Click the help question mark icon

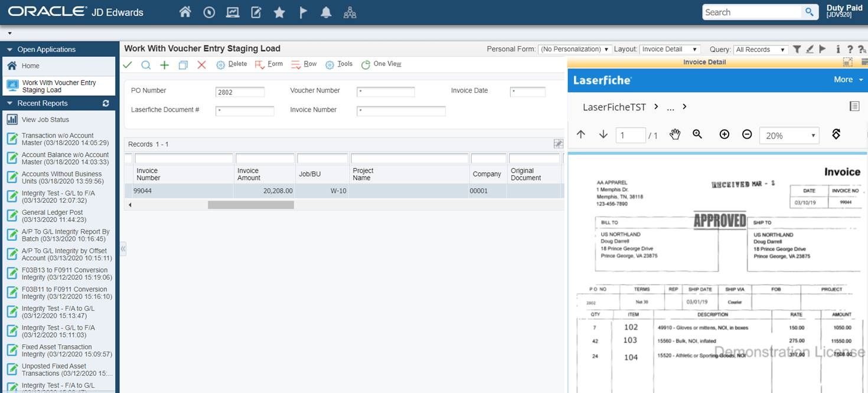850,49
